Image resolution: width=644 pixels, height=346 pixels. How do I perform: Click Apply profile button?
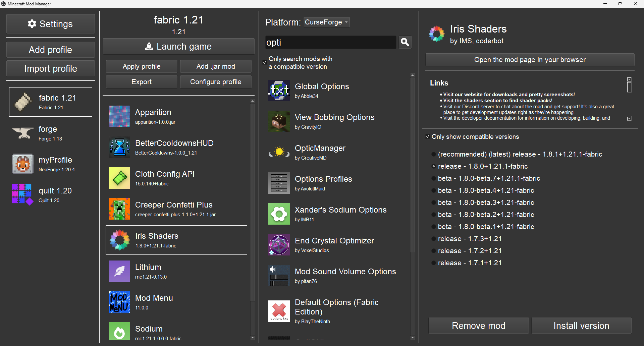click(142, 66)
